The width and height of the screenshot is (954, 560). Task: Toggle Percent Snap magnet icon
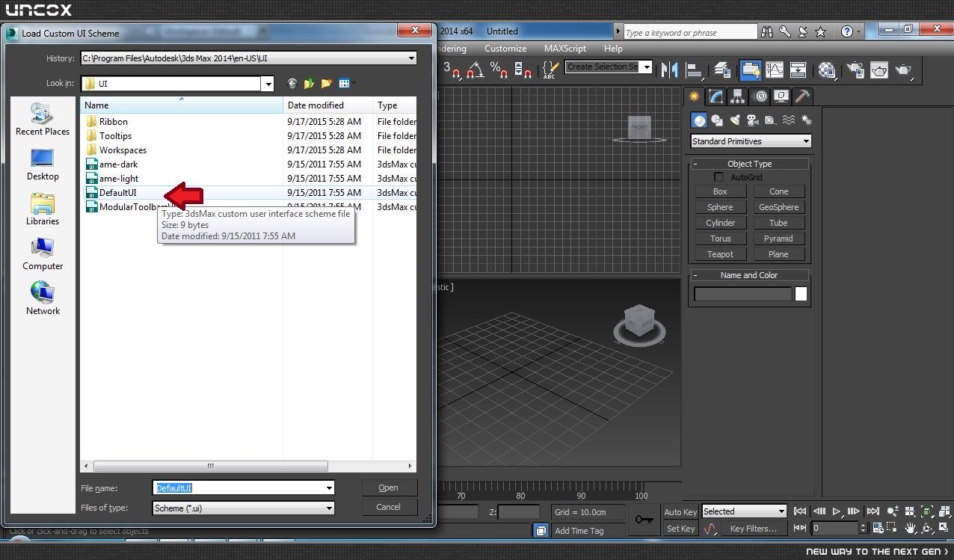(x=499, y=70)
